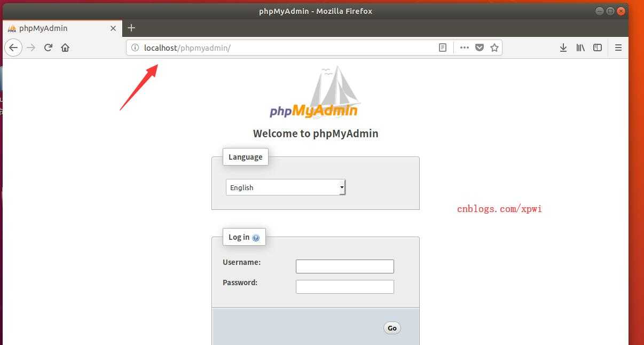644x345 pixels.
Task: Open page actions three-dot menu
Action: pyautogui.click(x=465, y=48)
